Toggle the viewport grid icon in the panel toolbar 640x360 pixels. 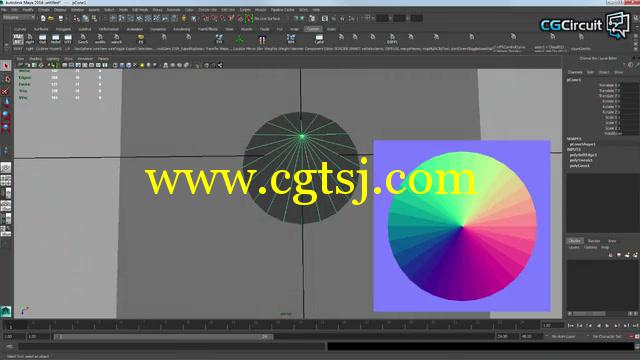point(64,65)
